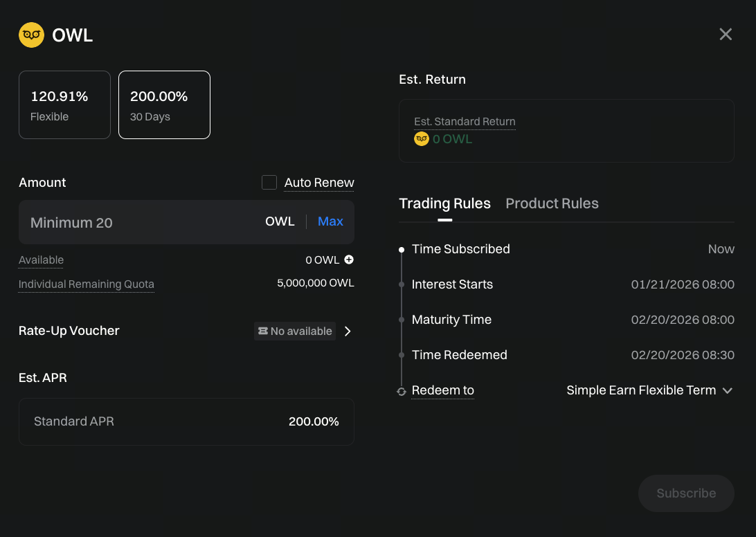Click the plus icon next to Available balance
The image size is (756, 537).
[x=349, y=260]
